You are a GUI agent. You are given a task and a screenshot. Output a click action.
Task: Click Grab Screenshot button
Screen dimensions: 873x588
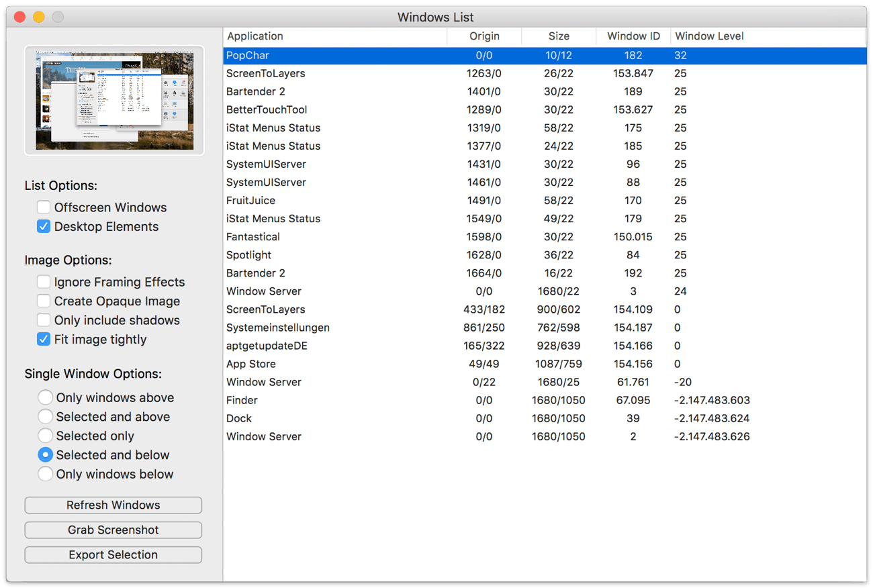(113, 530)
